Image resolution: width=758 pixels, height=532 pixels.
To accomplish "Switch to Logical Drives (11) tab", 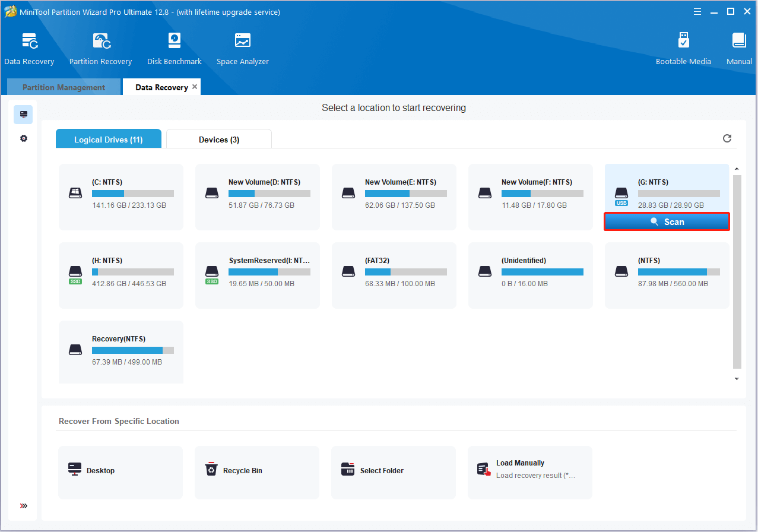I will coord(109,140).
